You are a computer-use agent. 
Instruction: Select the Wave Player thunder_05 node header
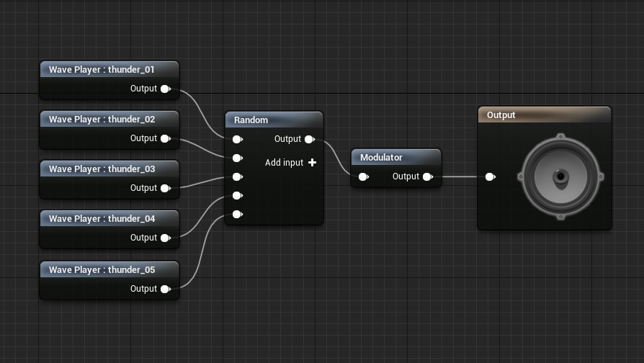(x=109, y=269)
